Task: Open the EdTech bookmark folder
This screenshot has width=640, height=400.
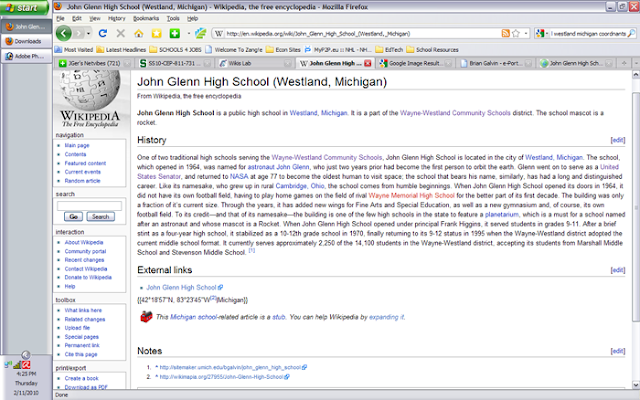Action: pos(389,50)
